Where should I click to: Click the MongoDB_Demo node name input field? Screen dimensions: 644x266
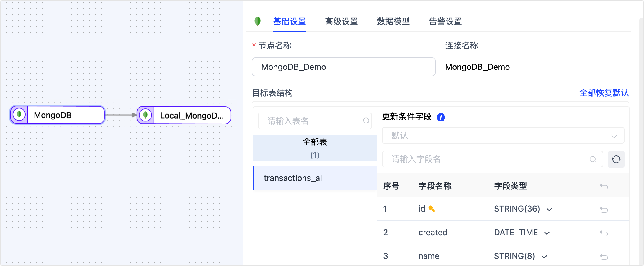343,67
